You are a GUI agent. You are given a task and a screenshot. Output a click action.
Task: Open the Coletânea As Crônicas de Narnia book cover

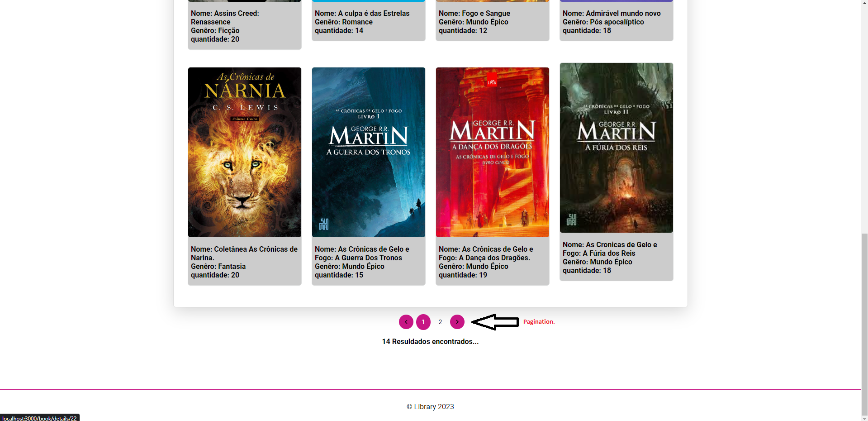[244, 152]
